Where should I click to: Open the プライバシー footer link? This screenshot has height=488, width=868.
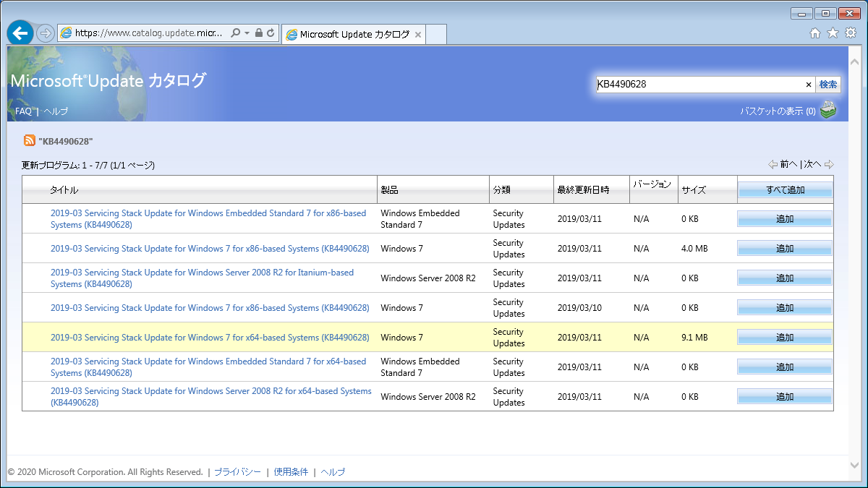237,472
